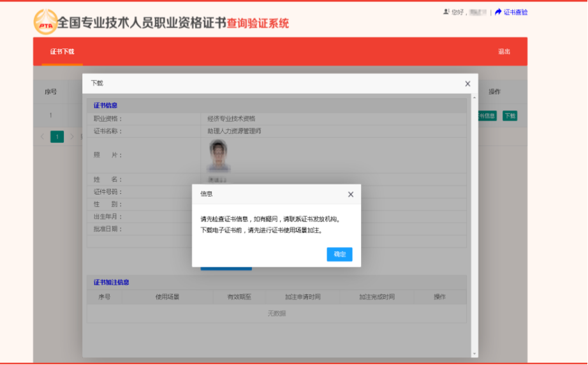Click the certificate holder photo thumbnail
The image size is (588, 365).
tap(219, 155)
